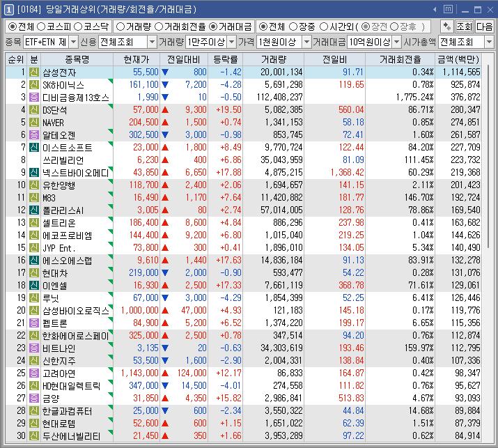Click the 증 badge icon for 금양
498x448 pixels.
coord(34,398)
